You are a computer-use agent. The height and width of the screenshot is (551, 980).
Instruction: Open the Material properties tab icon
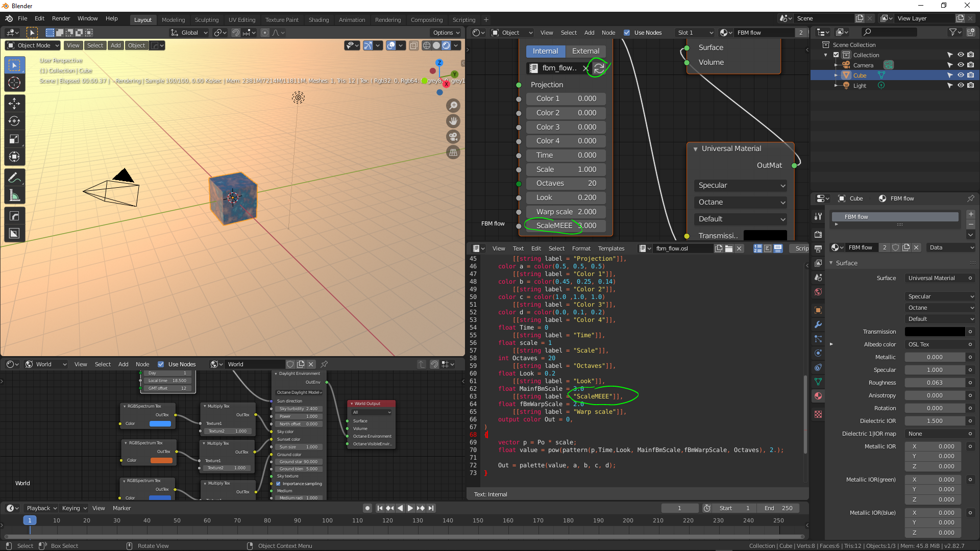pyautogui.click(x=818, y=396)
